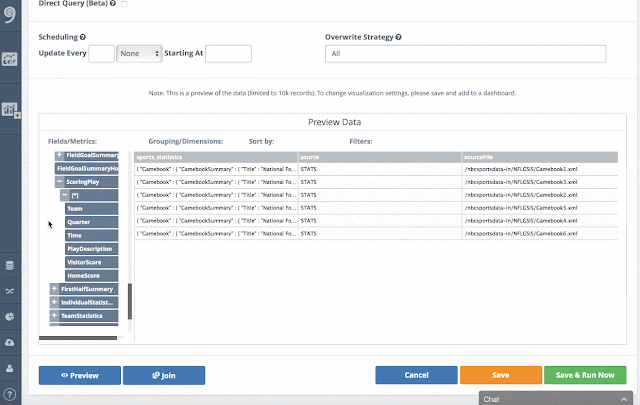Click the fields tree vertical scrollbar
Screen dimensions: 640x405
(x=130, y=301)
